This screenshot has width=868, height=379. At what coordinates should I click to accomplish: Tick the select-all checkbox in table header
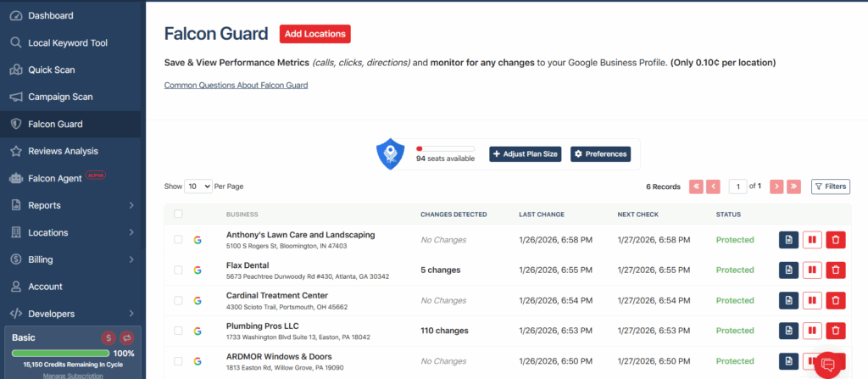[x=178, y=214]
